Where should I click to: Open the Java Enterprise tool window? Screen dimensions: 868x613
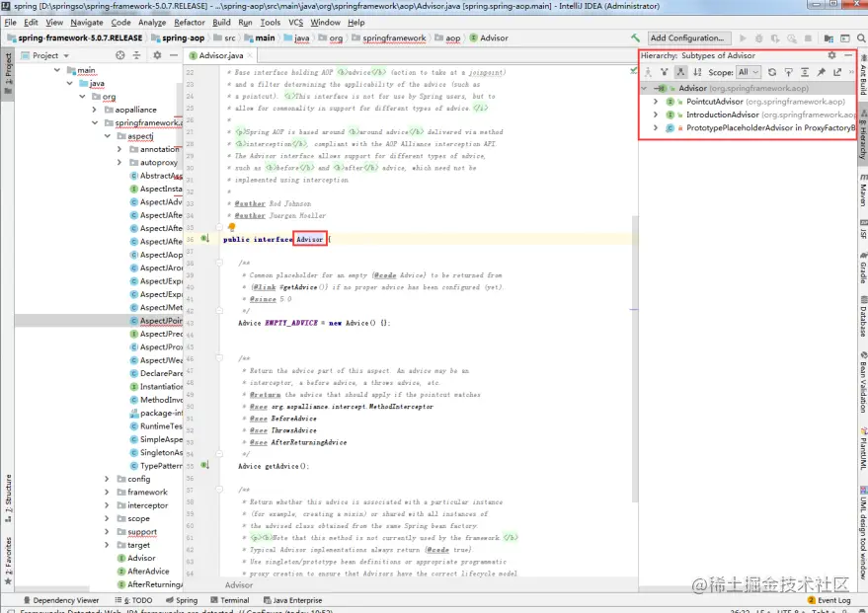[x=293, y=600]
